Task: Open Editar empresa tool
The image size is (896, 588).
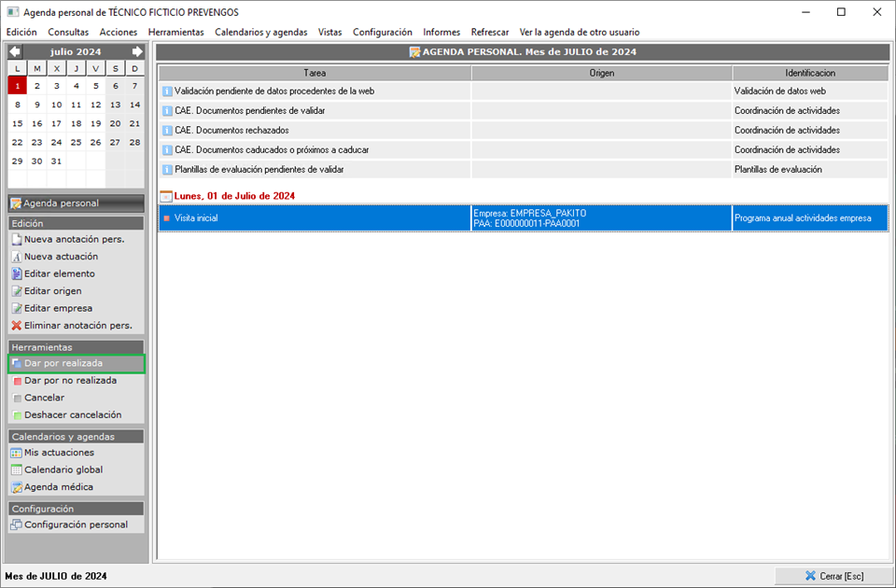Action: (58, 308)
